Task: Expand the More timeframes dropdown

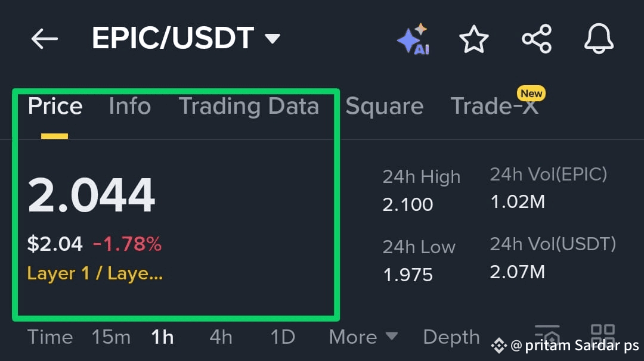Action: (x=363, y=337)
